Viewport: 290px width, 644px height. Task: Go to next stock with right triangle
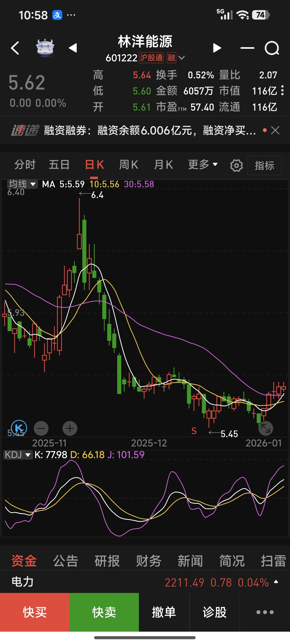[x=217, y=48]
